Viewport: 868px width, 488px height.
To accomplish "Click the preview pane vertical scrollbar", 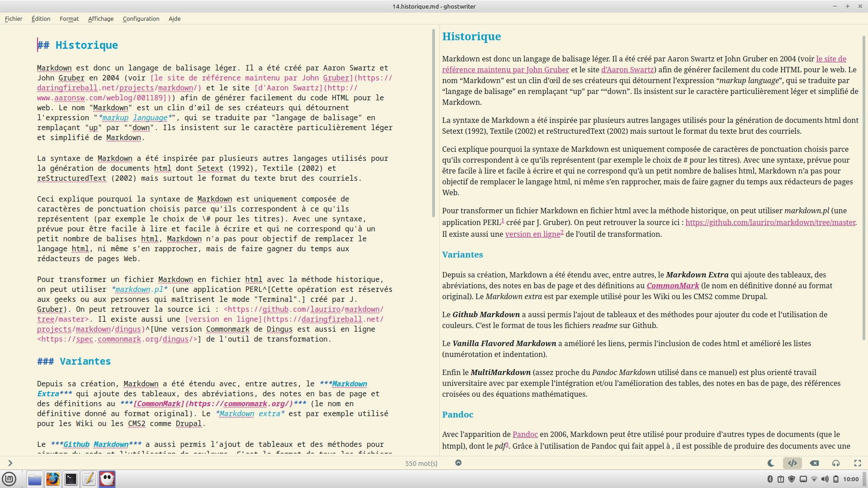I will 864,188.
